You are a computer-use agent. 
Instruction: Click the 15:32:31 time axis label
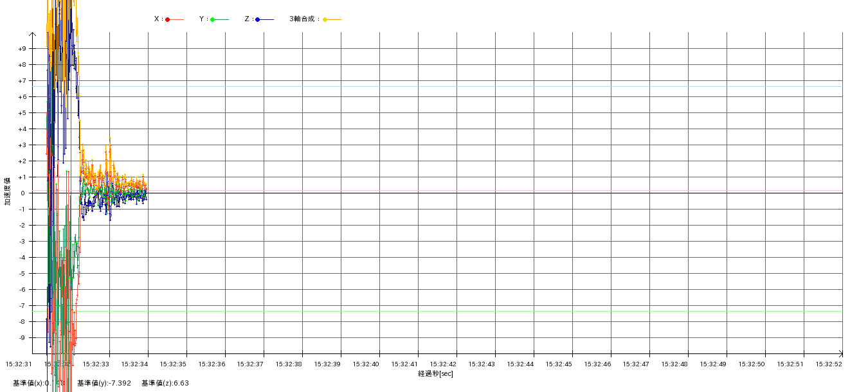19,364
